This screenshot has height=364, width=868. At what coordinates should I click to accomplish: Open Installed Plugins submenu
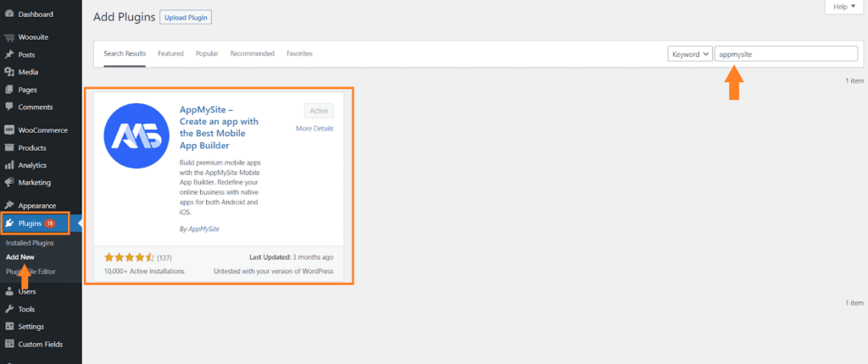30,243
